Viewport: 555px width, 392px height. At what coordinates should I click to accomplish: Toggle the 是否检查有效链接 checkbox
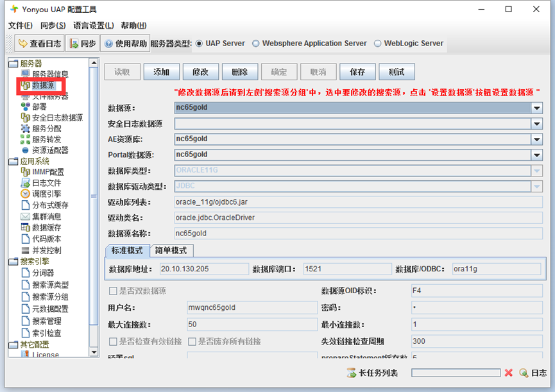click(113, 341)
